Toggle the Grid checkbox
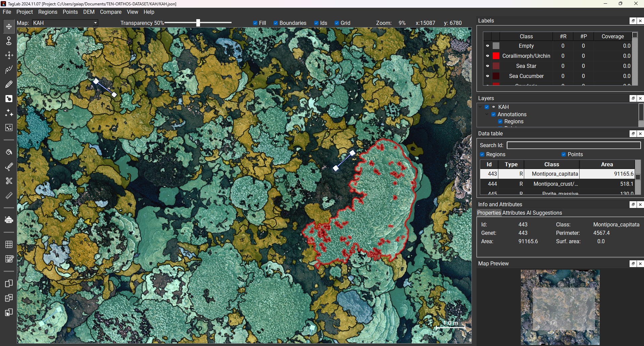644x346 pixels. pos(337,23)
